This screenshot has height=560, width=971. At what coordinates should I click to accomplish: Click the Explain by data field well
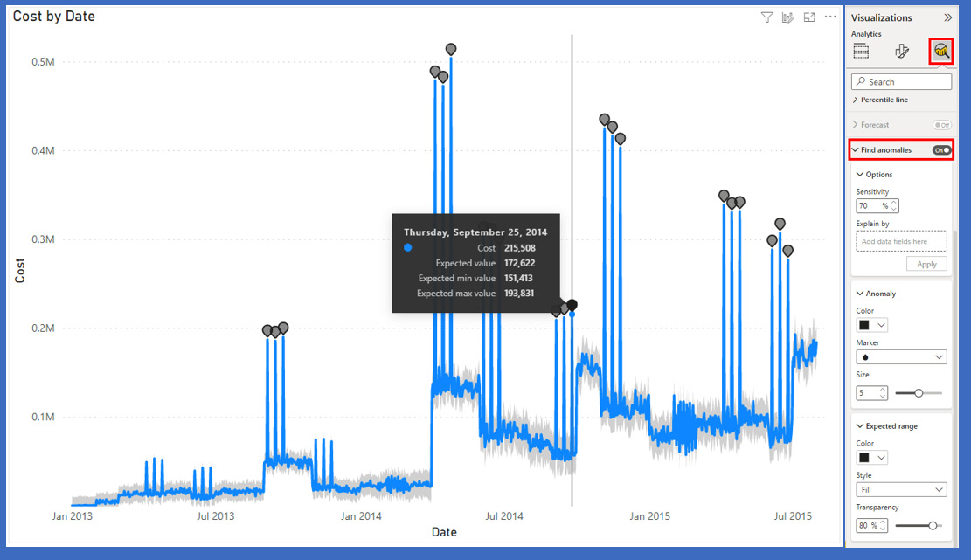(901, 241)
